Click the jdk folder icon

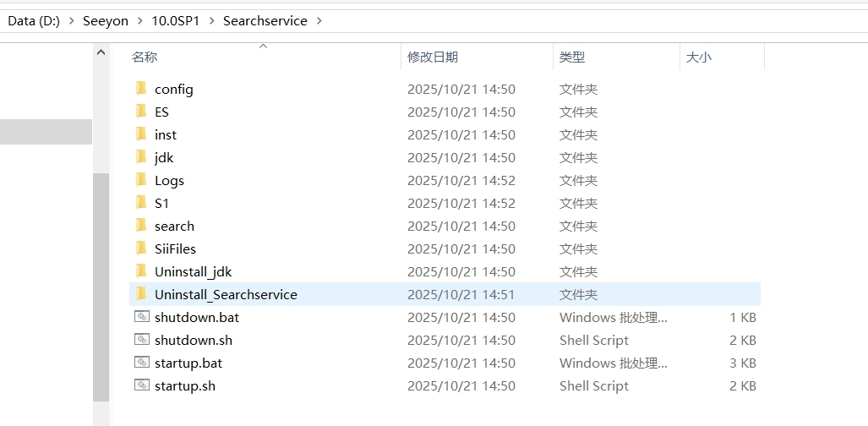tap(141, 157)
